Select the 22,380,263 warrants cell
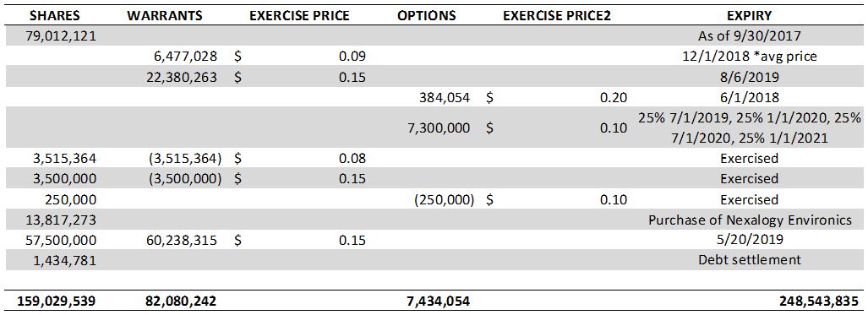The image size is (868, 315). [181, 77]
